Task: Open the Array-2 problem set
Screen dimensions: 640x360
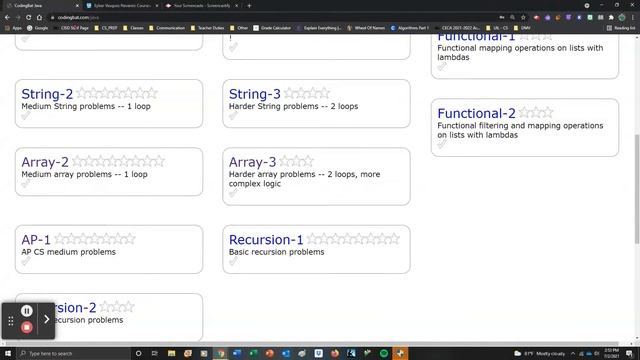Action: [x=45, y=162]
